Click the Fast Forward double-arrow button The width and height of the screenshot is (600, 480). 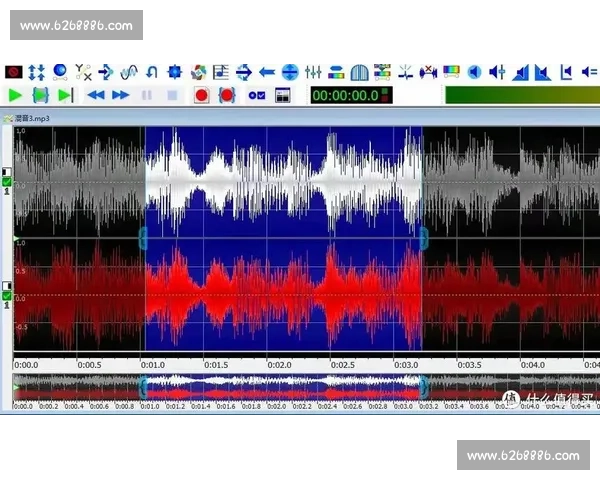pyautogui.click(x=121, y=95)
